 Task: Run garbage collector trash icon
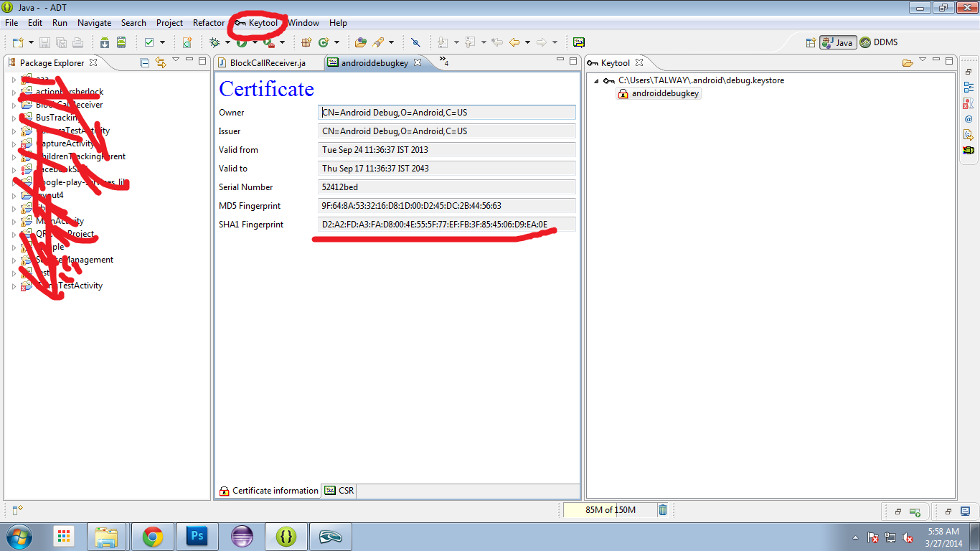pyautogui.click(x=663, y=510)
